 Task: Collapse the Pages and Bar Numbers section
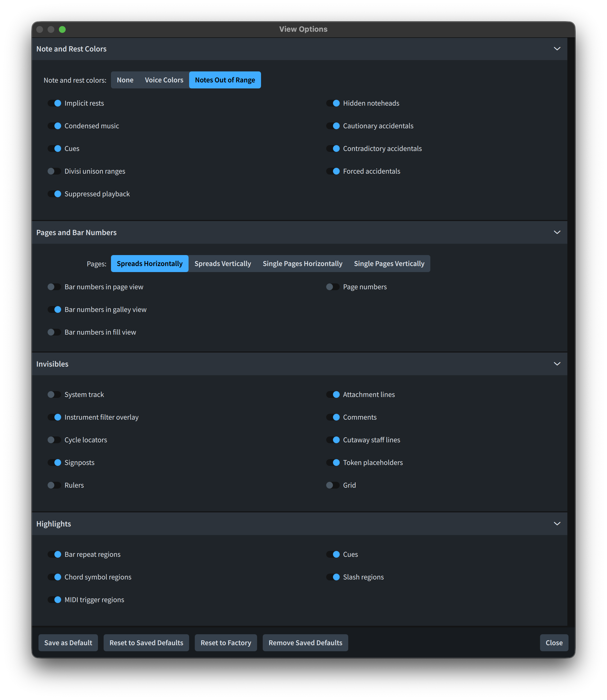[557, 232]
